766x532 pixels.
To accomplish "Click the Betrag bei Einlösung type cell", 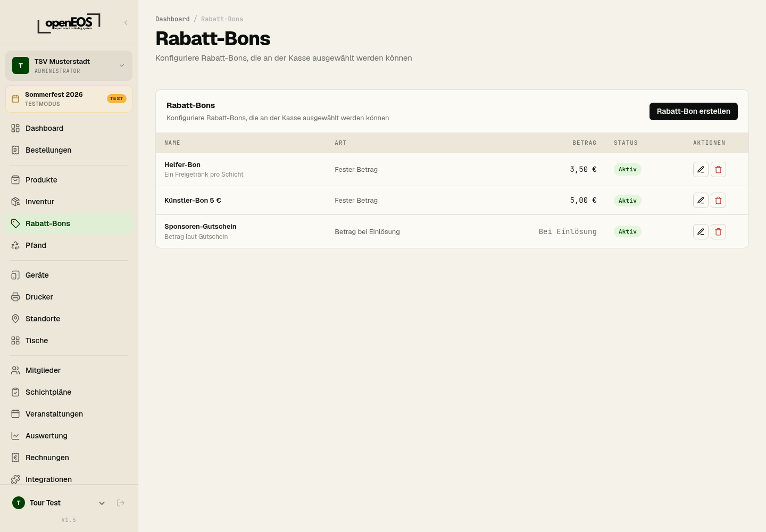I will pos(367,232).
